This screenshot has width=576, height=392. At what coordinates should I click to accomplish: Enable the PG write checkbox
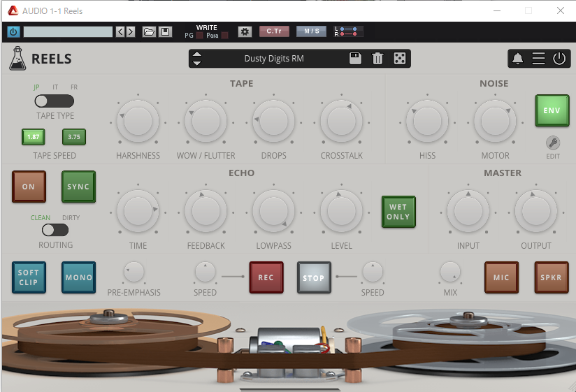point(199,36)
